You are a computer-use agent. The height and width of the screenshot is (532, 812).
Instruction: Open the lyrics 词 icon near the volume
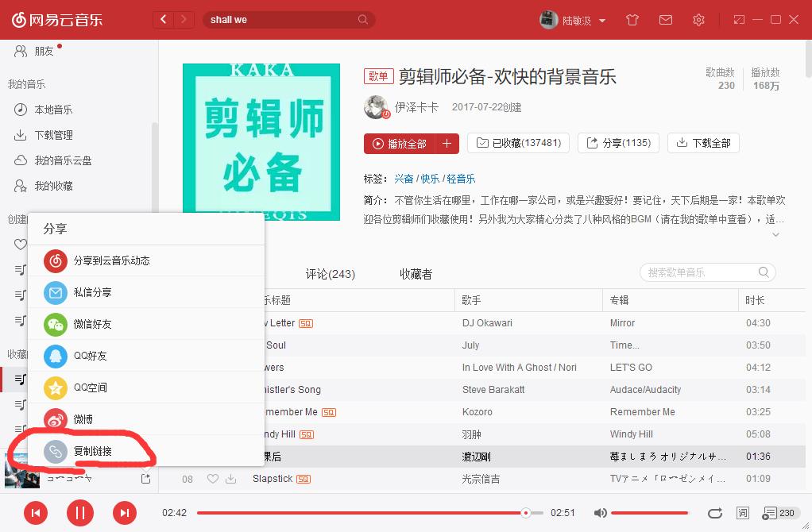743,513
